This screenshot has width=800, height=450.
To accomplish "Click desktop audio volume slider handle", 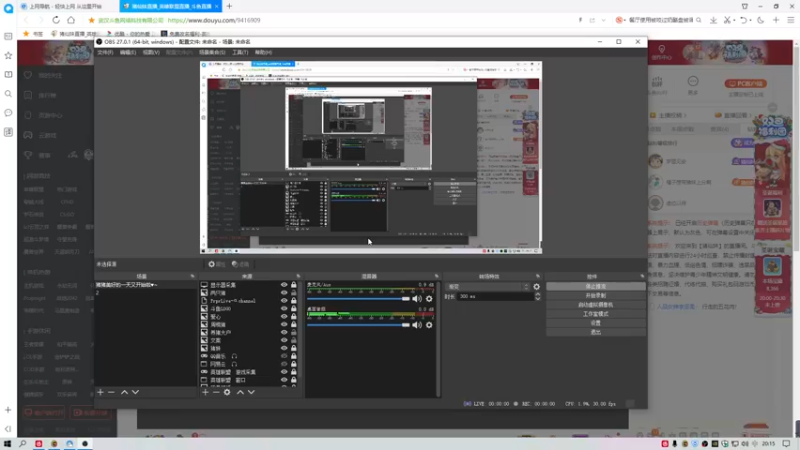I will 406,324.
